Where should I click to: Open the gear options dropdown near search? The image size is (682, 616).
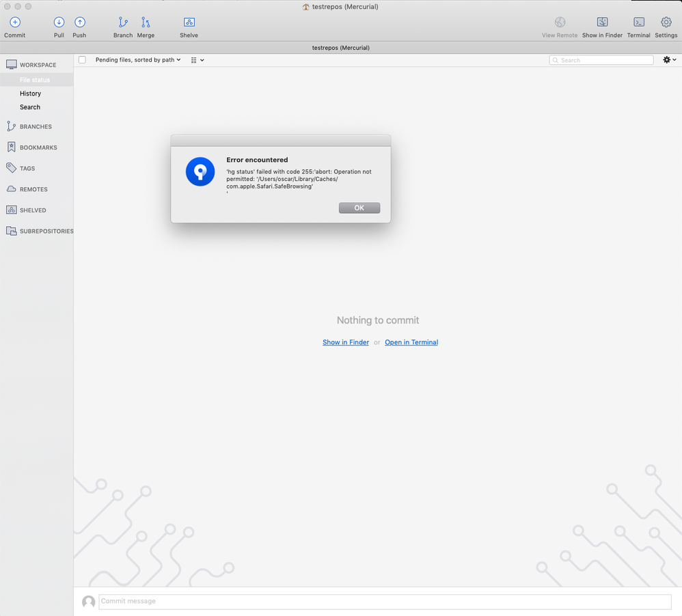click(x=669, y=60)
